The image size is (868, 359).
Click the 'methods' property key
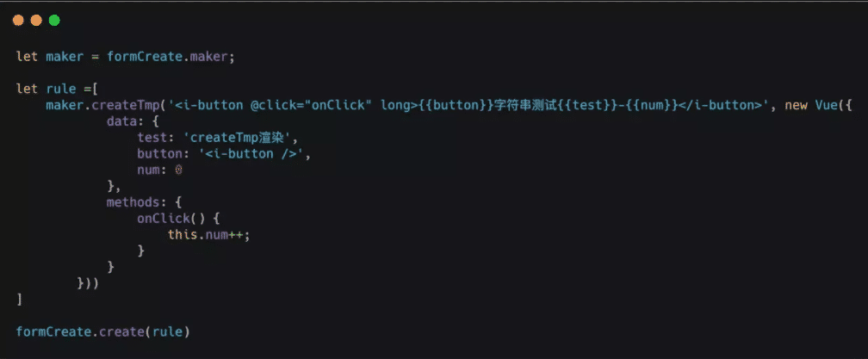[133, 202]
